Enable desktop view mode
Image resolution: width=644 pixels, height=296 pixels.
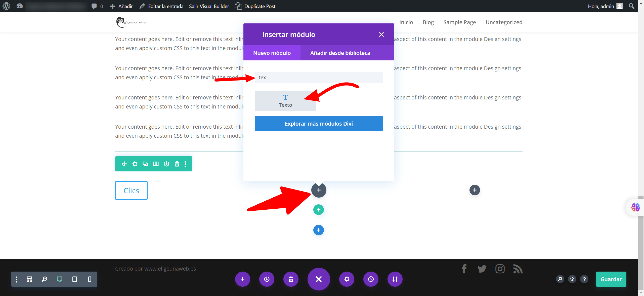[60, 279]
